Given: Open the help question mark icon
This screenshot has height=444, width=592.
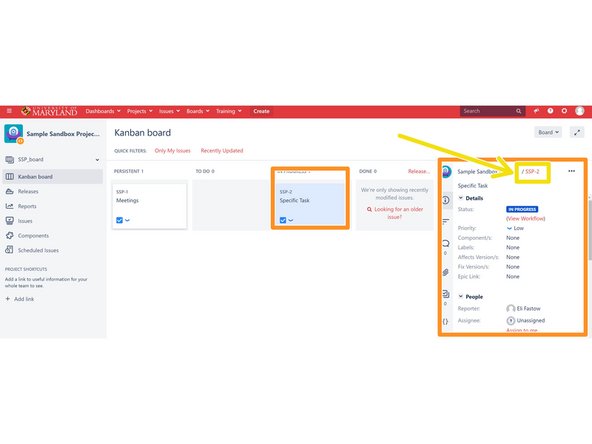Looking at the screenshot, I should [550, 111].
